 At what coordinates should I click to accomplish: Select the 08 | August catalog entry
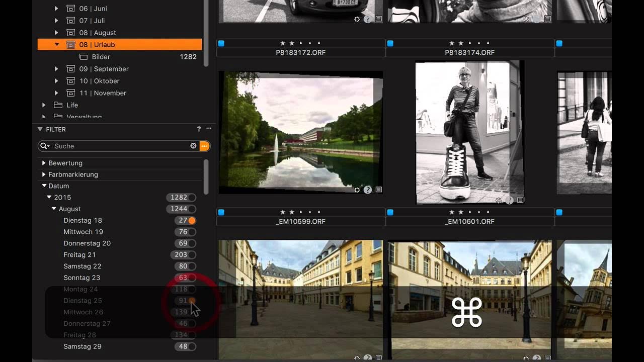tap(120, 33)
